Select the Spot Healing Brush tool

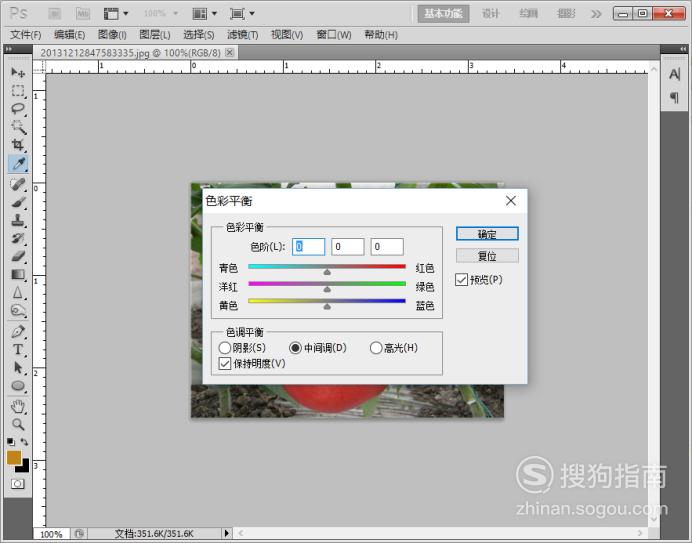point(18,185)
